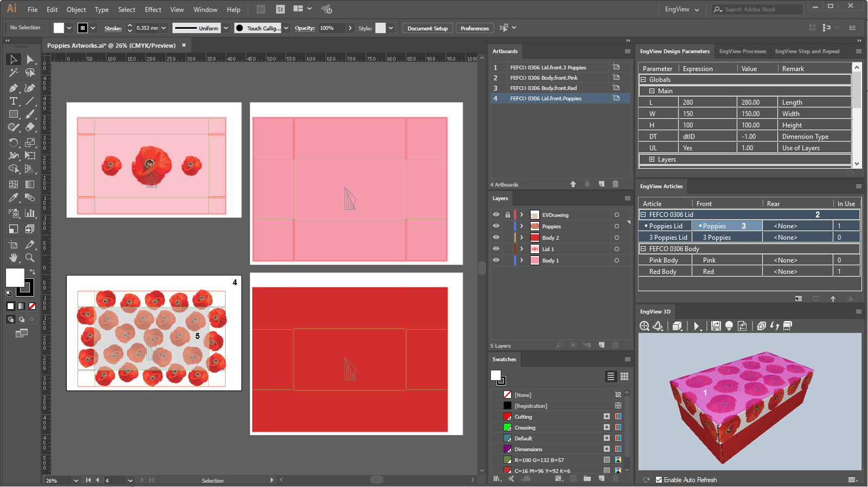868x487 pixels.
Task: Switch to EngView Processes tab
Action: [x=742, y=52]
